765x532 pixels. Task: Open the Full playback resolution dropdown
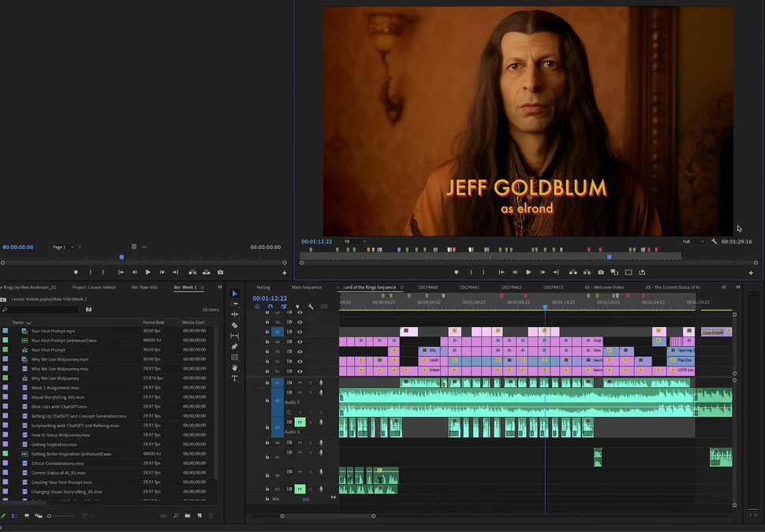click(693, 241)
